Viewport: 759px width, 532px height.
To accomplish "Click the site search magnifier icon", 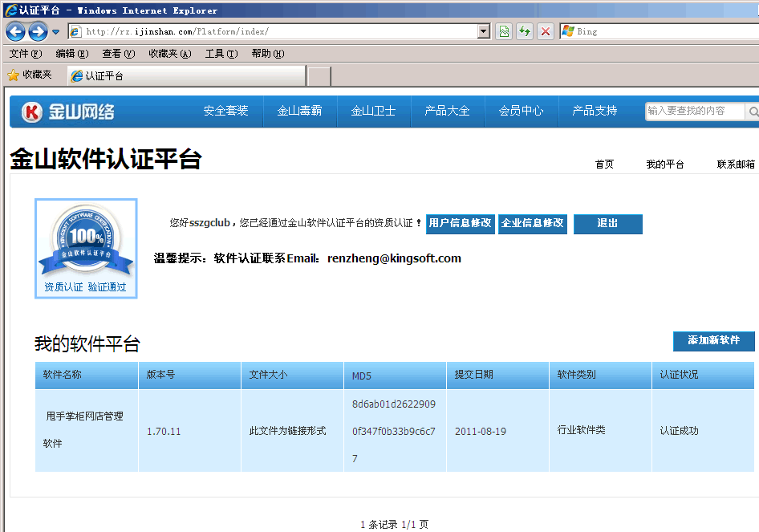I will click(x=753, y=112).
